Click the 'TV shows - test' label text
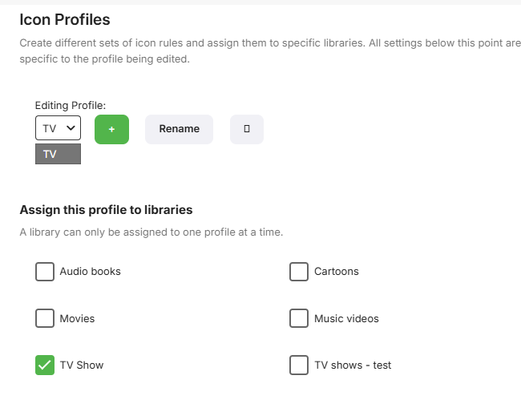521x420 pixels. pyautogui.click(x=353, y=365)
